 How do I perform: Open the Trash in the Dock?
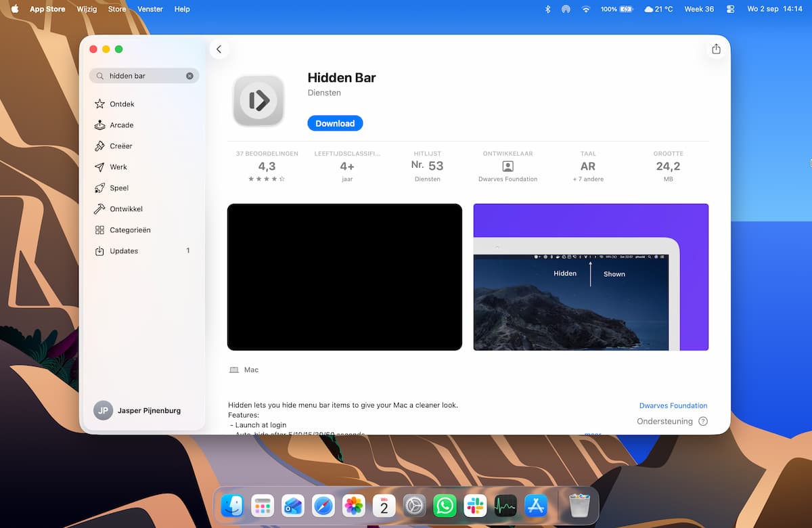coord(579,506)
